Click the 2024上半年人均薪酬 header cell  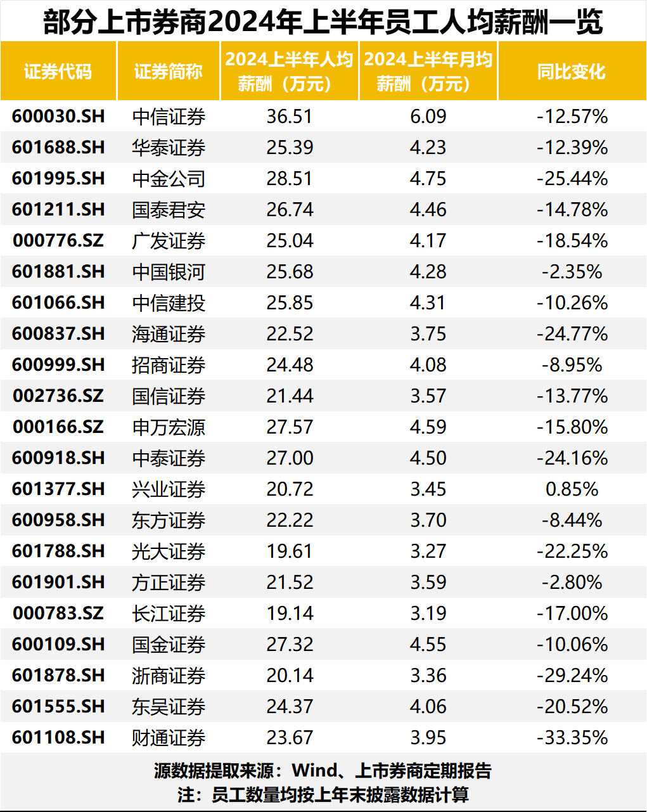289,71
